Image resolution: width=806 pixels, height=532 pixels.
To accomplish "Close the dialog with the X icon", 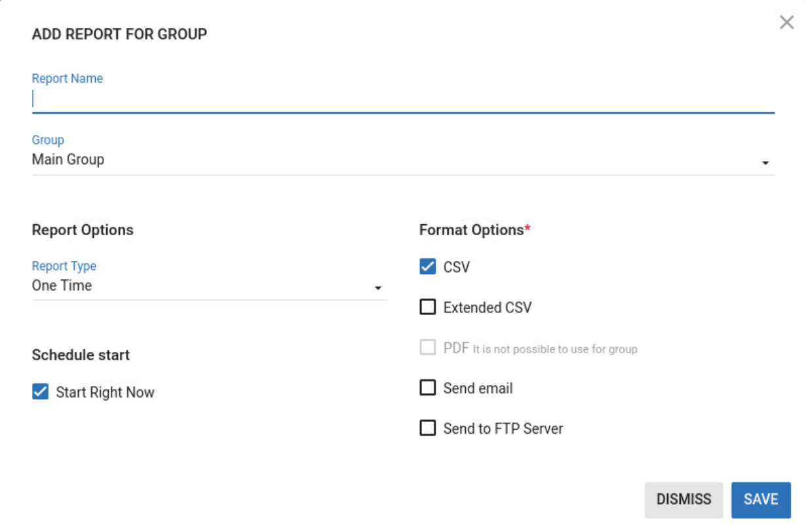I will tap(787, 22).
